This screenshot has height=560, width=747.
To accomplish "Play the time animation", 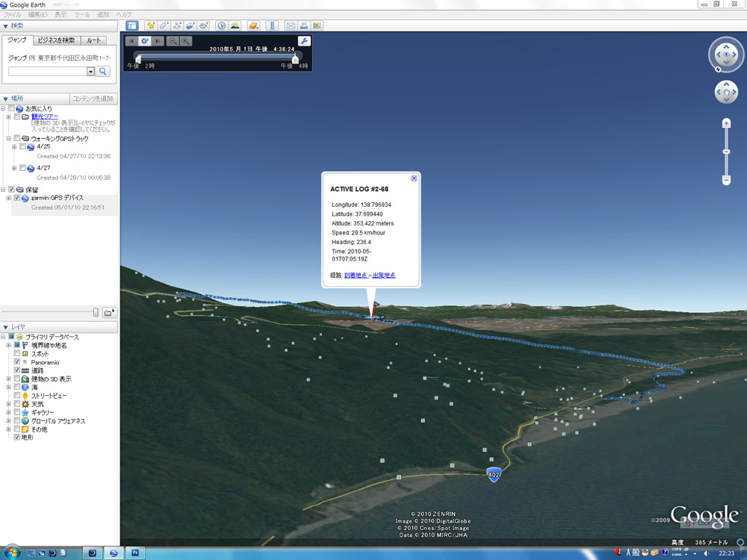I will pos(145,41).
